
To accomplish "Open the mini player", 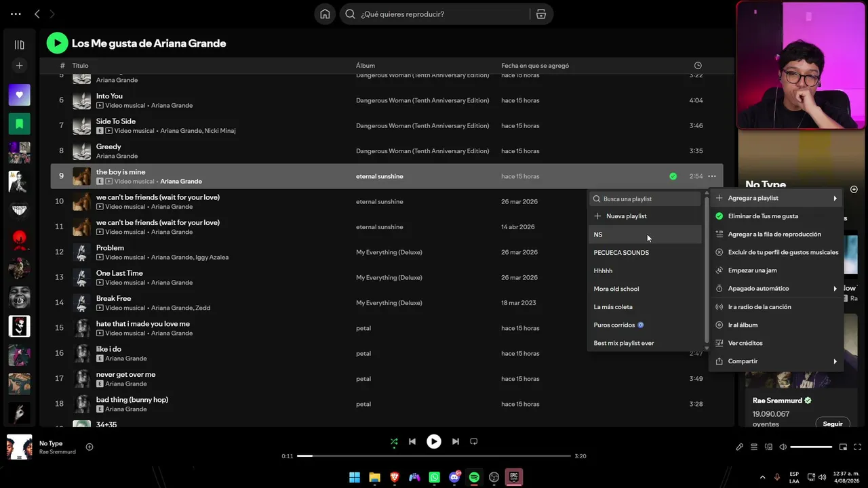I will click(x=843, y=447).
